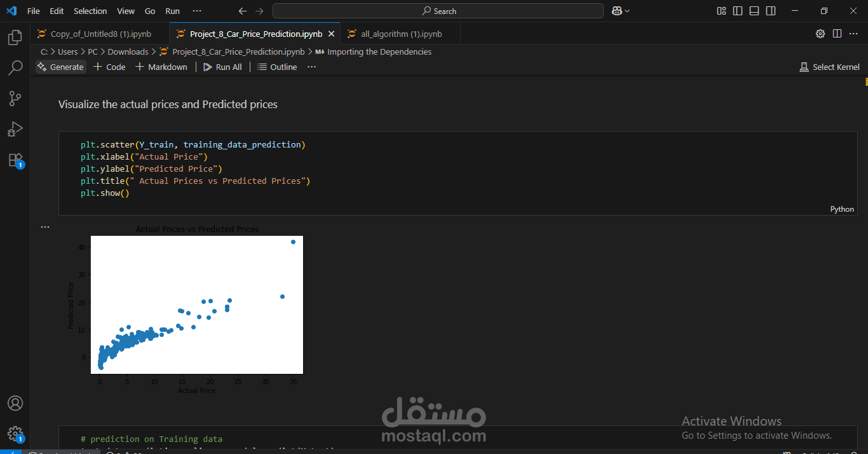Click the '# prediction on Training data' comment
This screenshot has height=454, width=868.
[x=151, y=439]
